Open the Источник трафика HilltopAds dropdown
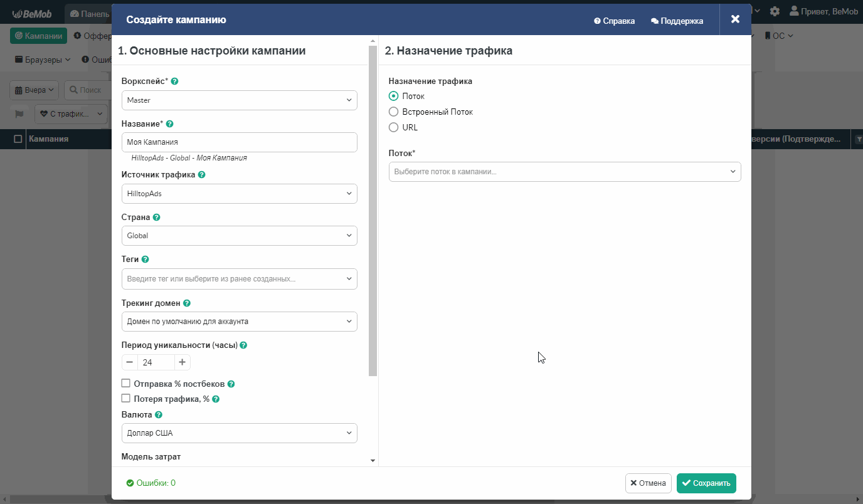863x504 pixels. (x=239, y=194)
